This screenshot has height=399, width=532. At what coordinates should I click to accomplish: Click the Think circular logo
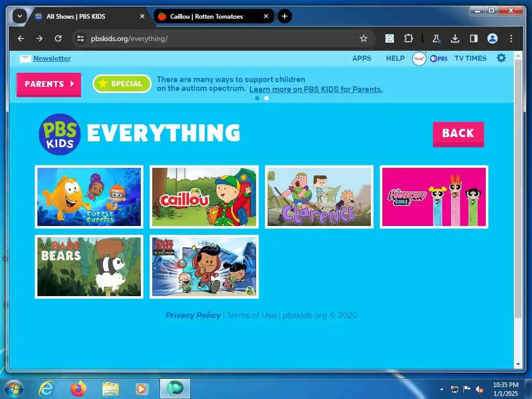pos(419,59)
